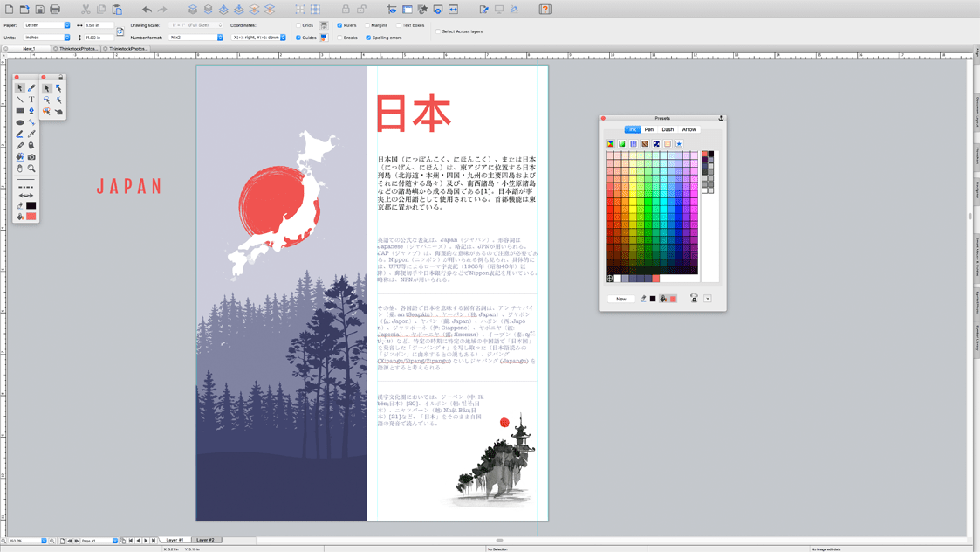Toggle the Rulers checkbox

click(x=339, y=25)
